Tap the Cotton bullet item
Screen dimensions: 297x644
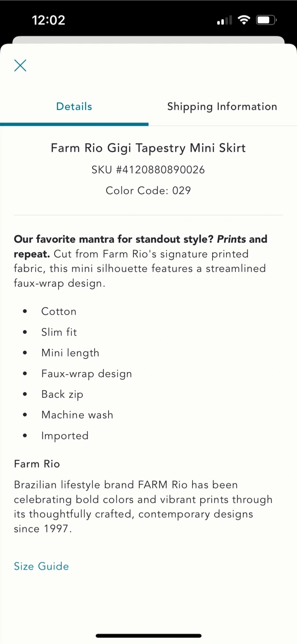click(x=59, y=311)
